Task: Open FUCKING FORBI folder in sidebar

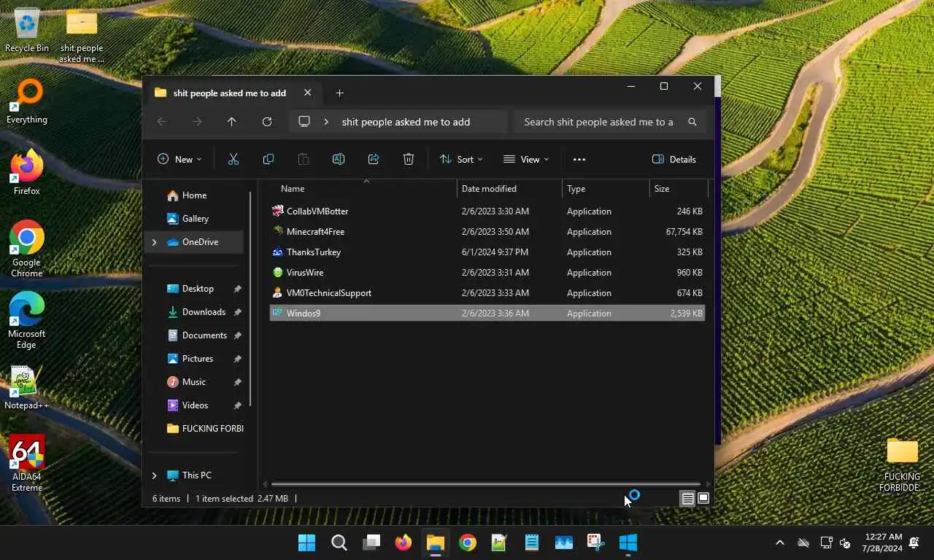Action: pyautogui.click(x=205, y=429)
